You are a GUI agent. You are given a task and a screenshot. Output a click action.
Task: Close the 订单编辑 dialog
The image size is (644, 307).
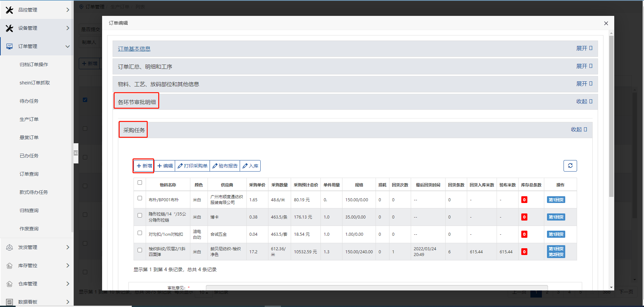[606, 23]
